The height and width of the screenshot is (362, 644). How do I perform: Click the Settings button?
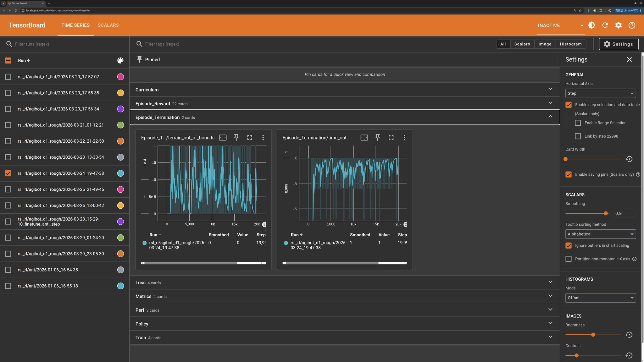[x=619, y=44]
